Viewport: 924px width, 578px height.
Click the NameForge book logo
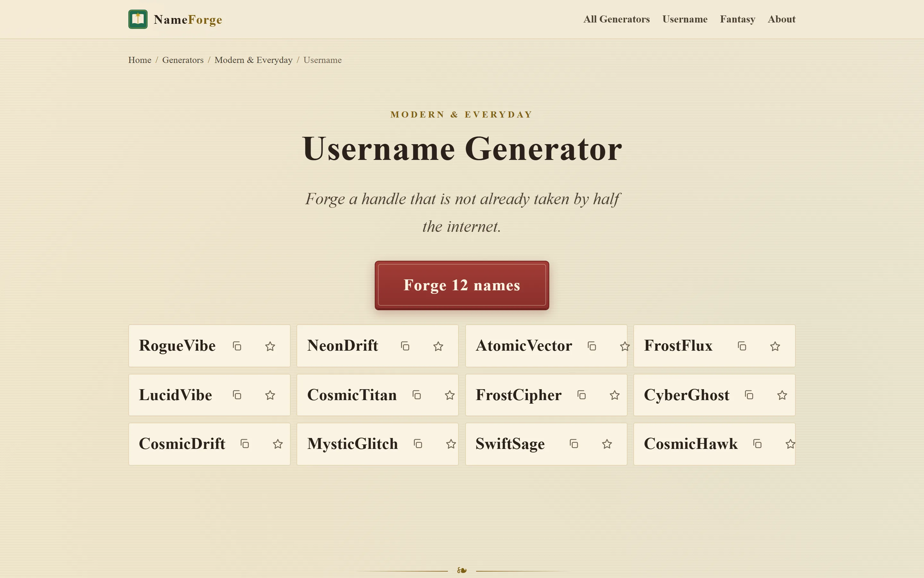(x=138, y=19)
